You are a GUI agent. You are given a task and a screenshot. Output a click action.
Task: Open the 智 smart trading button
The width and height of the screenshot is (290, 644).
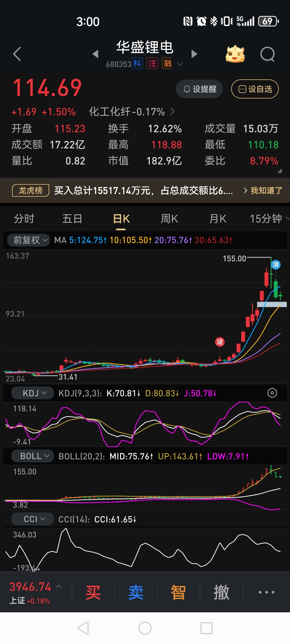[179, 592]
